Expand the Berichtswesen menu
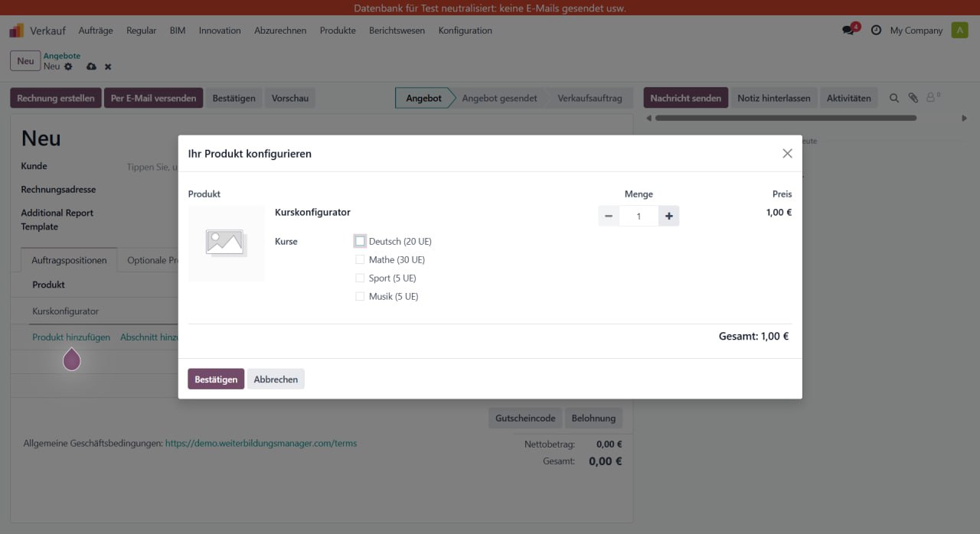The width and height of the screenshot is (980, 534). coord(397,31)
